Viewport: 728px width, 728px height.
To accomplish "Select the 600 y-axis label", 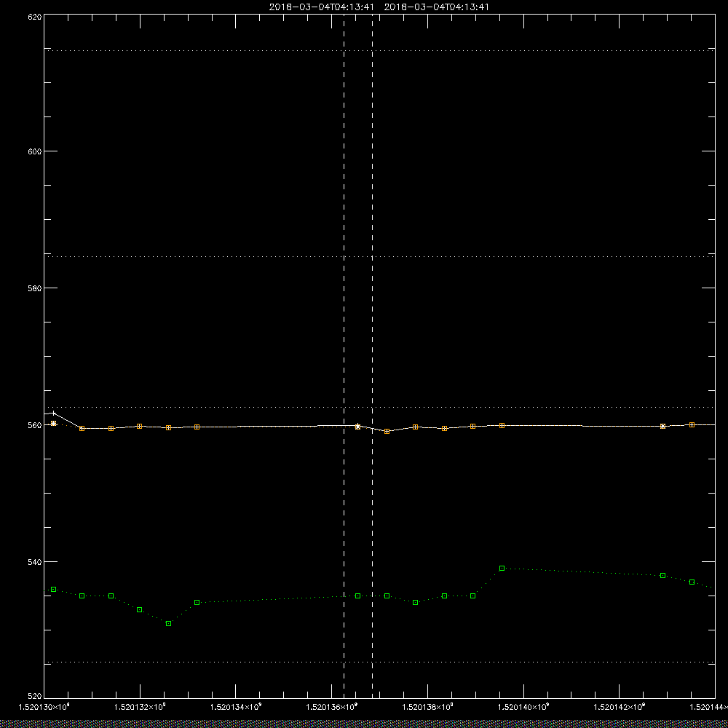I will (35, 151).
